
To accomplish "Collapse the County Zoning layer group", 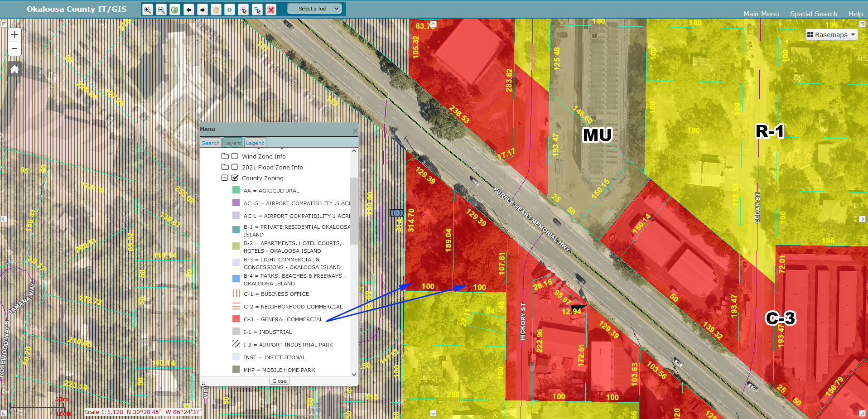I will click(x=225, y=178).
